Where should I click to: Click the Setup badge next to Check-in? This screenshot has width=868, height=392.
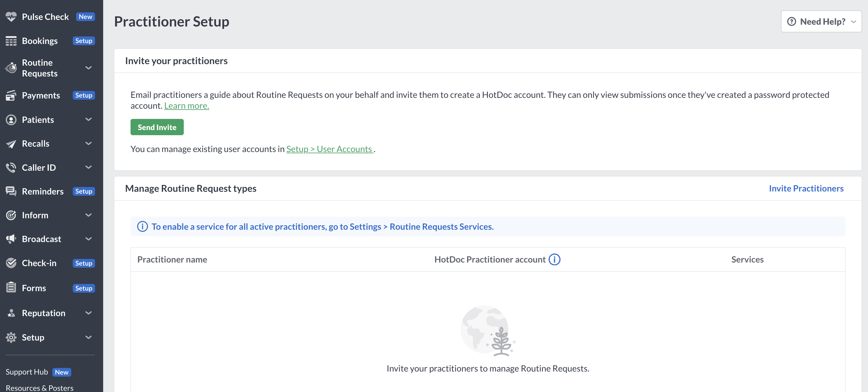84,263
